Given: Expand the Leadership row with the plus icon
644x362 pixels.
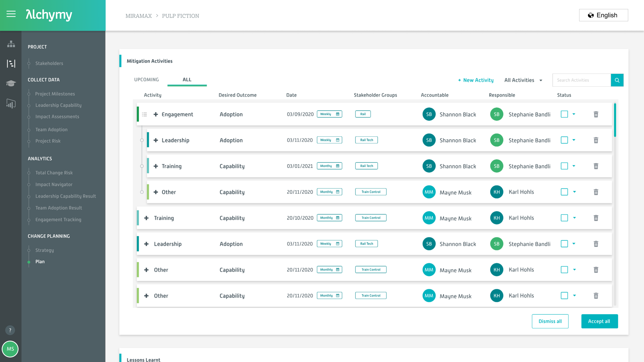Looking at the screenshot, I should [x=156, y=140].
